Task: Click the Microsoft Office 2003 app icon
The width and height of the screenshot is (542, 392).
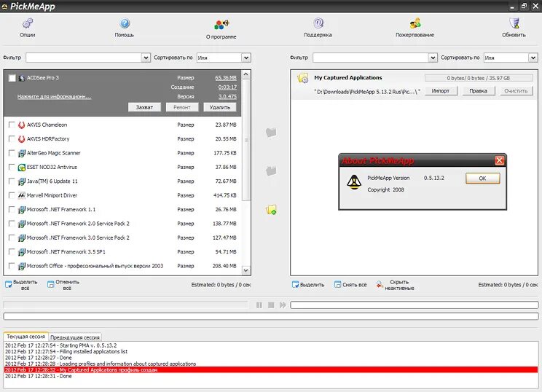Action: (x=21, y=266)
